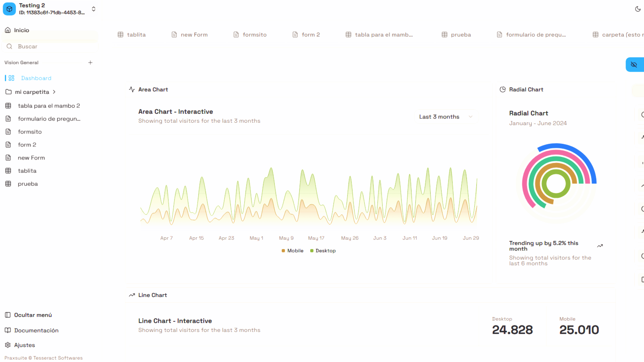Click the Documentación book icon
The width and height of the screenshot is (644, 362).
(8, 330)
